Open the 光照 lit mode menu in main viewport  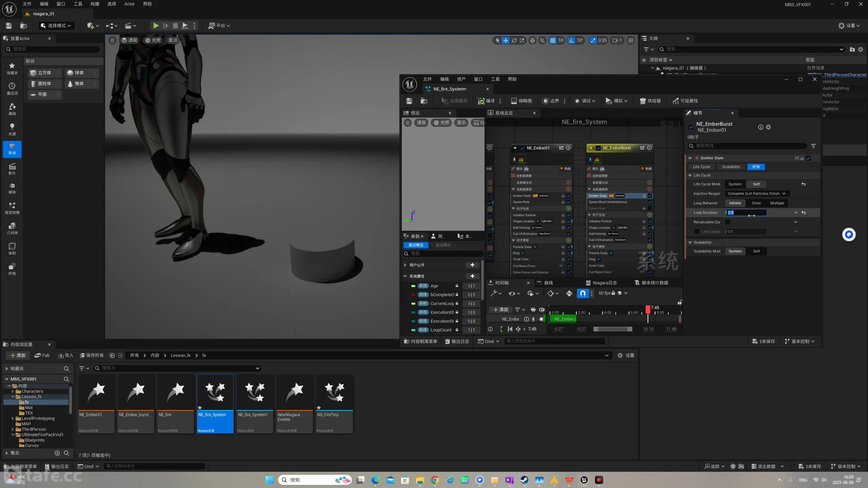click(x=153, y=40)
